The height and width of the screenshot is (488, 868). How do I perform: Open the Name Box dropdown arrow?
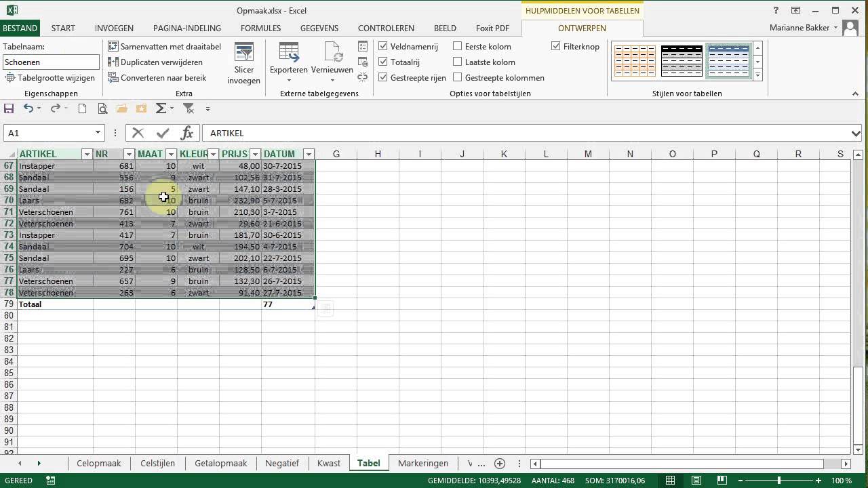point(98,133)
